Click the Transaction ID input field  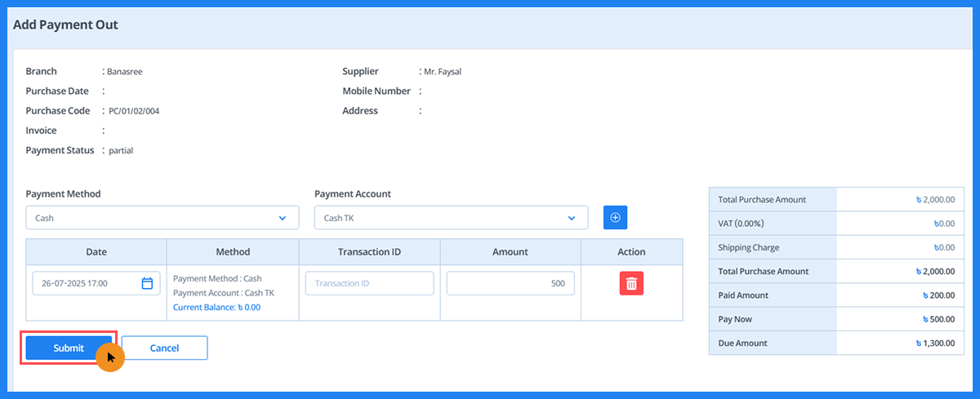[369, 283]
